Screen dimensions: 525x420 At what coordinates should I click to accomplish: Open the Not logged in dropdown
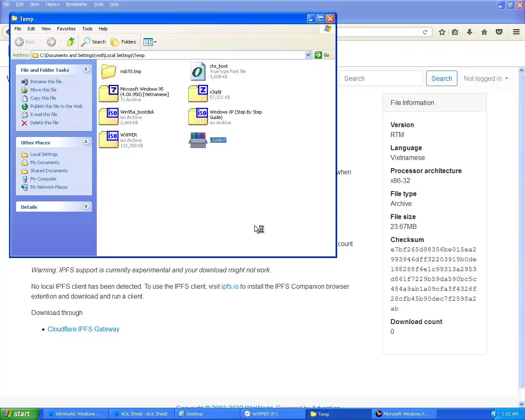pos(486,78)
